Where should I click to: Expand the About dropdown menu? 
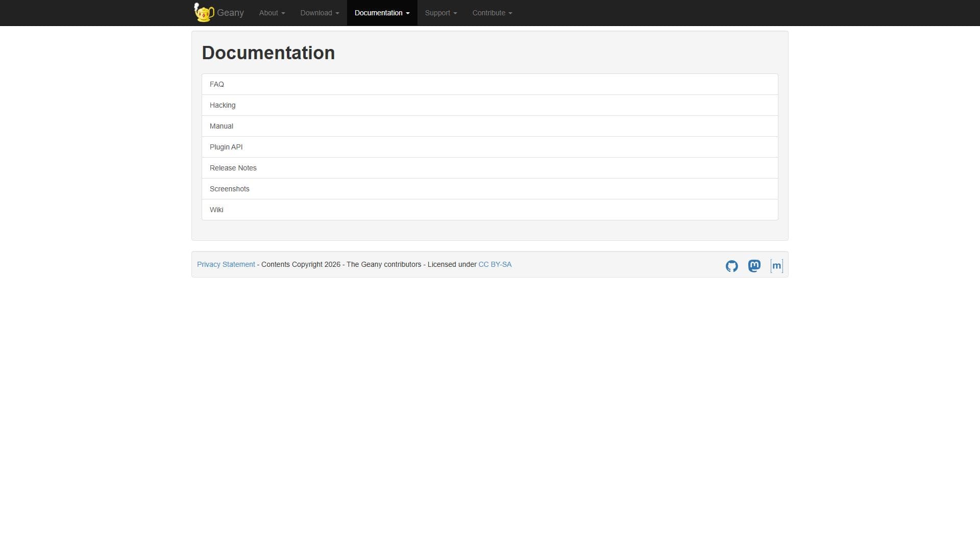click(272, 13)
